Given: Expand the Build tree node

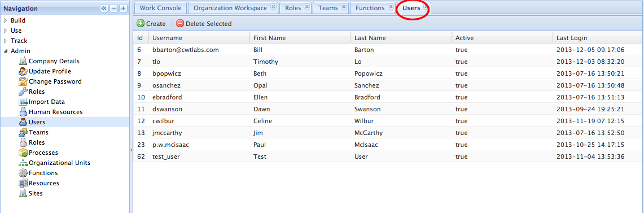Looking at the screenshot, I should [x=5, y=20].
